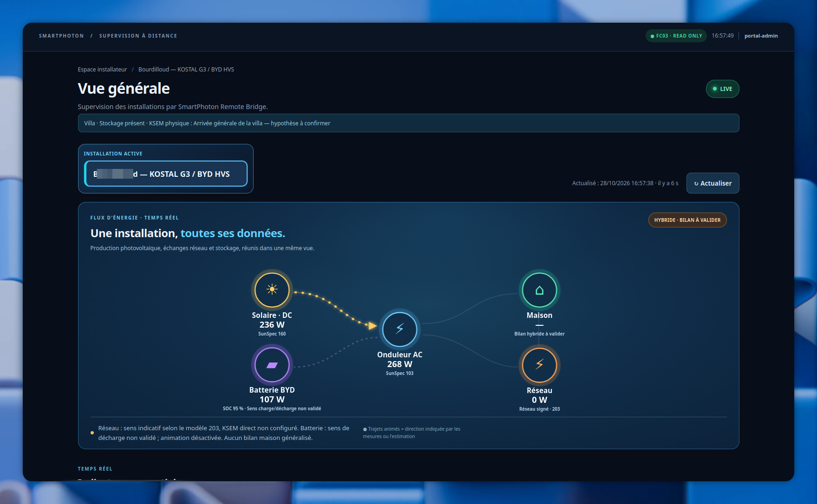Click the 236 W solar value

coord(272,325)
